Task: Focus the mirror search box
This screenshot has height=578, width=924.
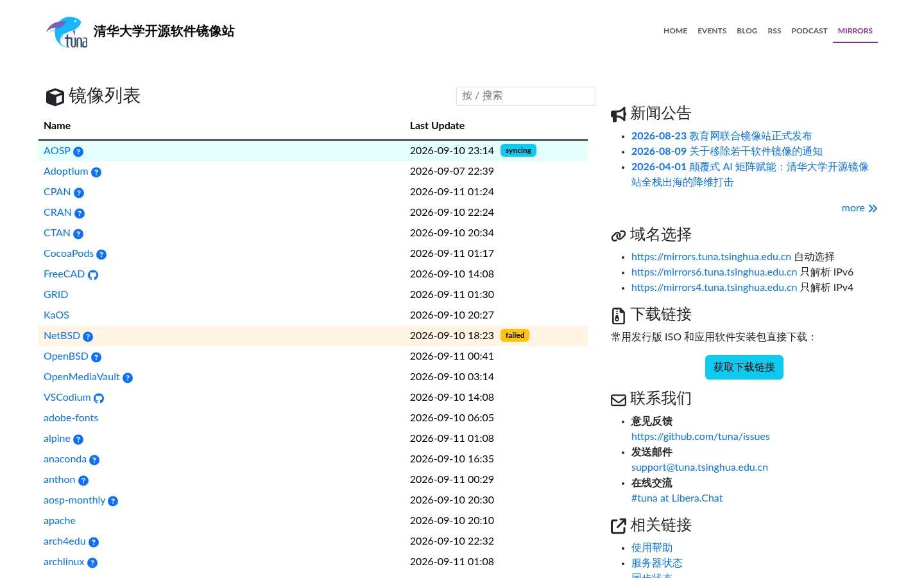Action: tap(526, 96)
